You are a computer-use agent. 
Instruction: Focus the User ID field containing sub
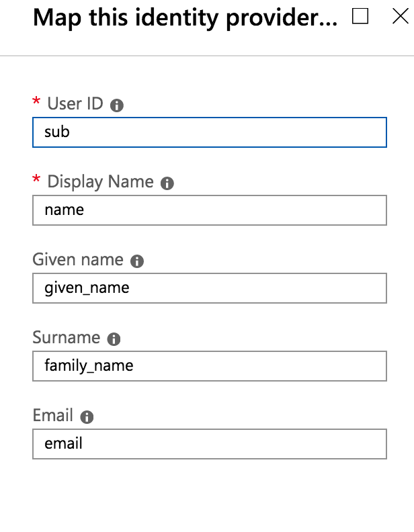(x=210, y=132)
